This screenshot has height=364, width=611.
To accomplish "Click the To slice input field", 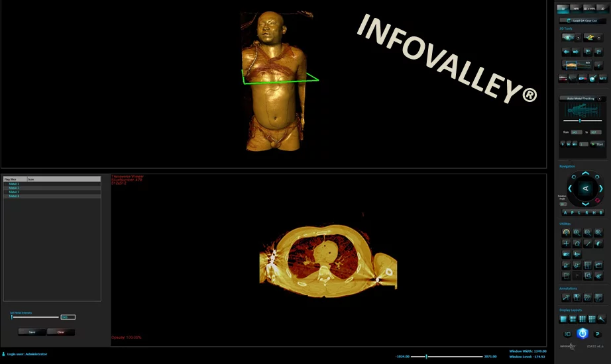I will (596, 132).
